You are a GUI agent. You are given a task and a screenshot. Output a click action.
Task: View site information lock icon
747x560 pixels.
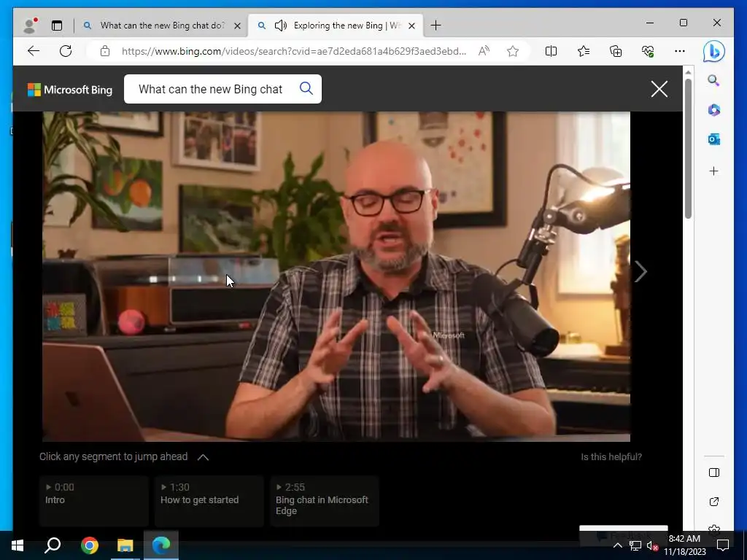(105, 51)
